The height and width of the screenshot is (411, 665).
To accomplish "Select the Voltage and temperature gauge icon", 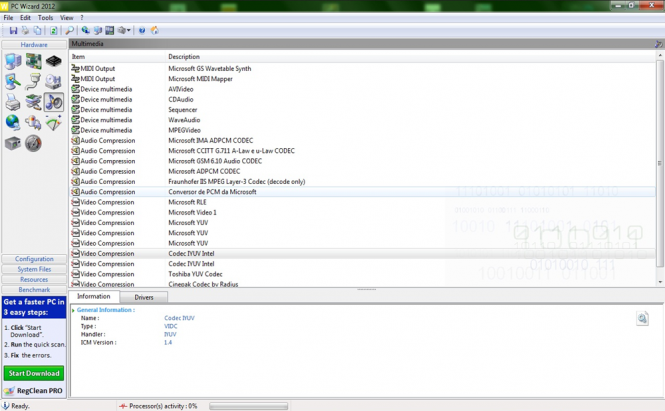I will (53, 123).
